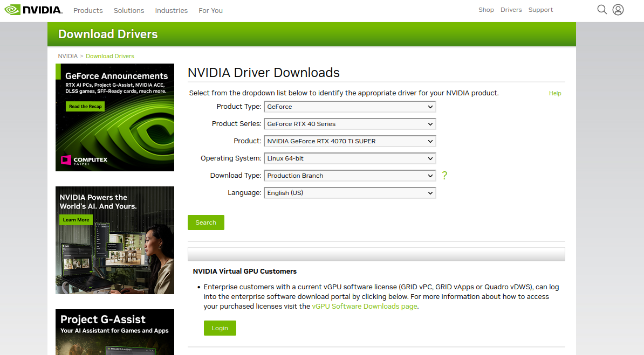Image resolution: width=644 pixels, height=355 pixels.
Task: Click the green Search button
Action: pyautogui.click(x=206, y=222)
